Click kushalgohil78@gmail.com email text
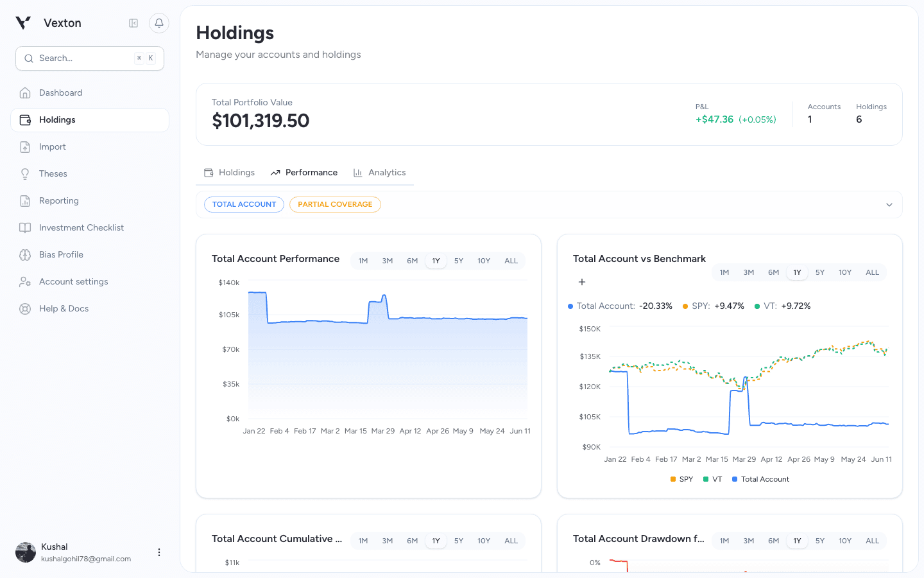This screenshot has width=924, height=578. [86, 559]
